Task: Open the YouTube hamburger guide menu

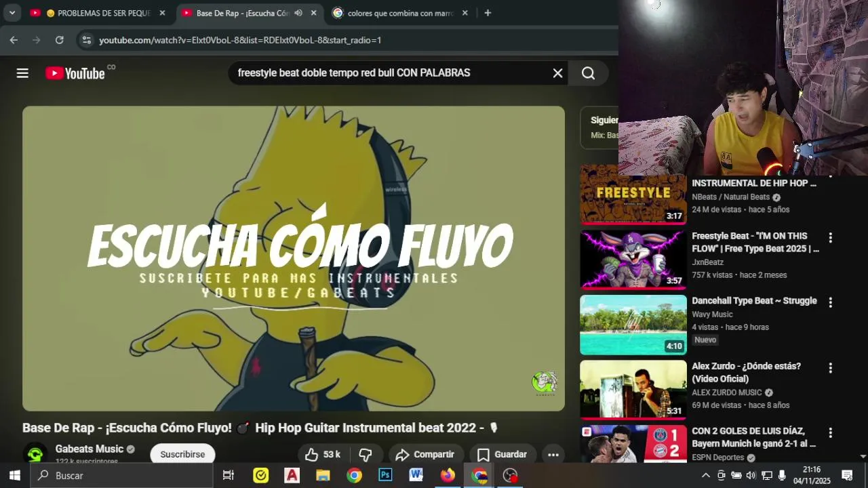Action: (22, 73)
